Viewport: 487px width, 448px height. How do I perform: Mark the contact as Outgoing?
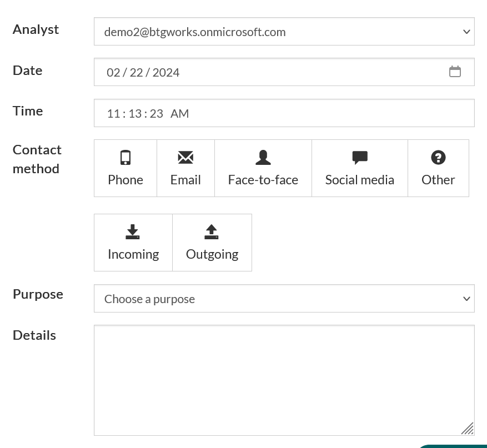[x=212, y=243]
